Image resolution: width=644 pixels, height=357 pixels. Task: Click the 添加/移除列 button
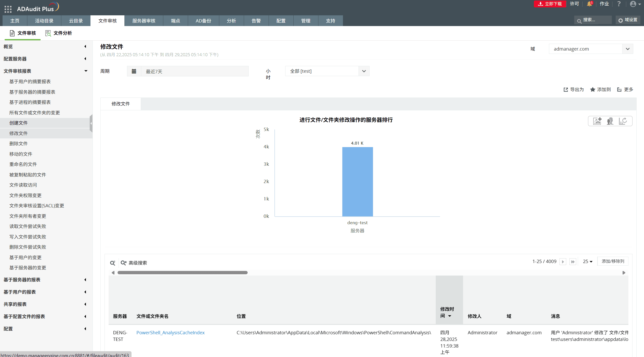[x=613, y=261]
